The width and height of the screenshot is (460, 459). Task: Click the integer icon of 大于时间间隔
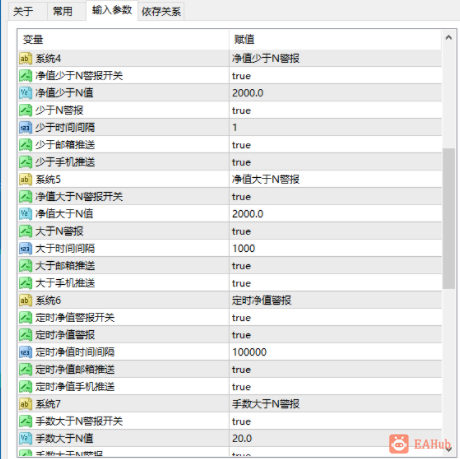pyautogui.click(x=25, y=248)
